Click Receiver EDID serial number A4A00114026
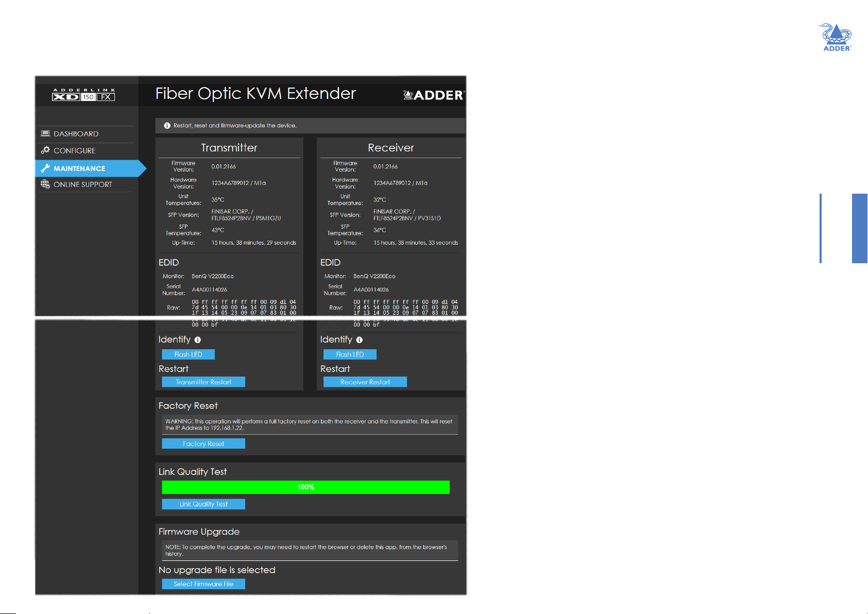This screenshot has width=868, height=614. [x=371, y=290]
